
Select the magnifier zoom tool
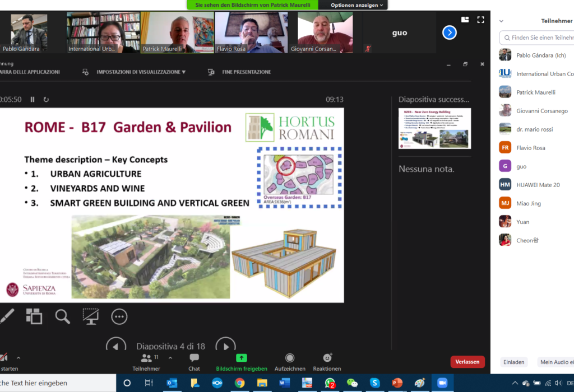62,316
